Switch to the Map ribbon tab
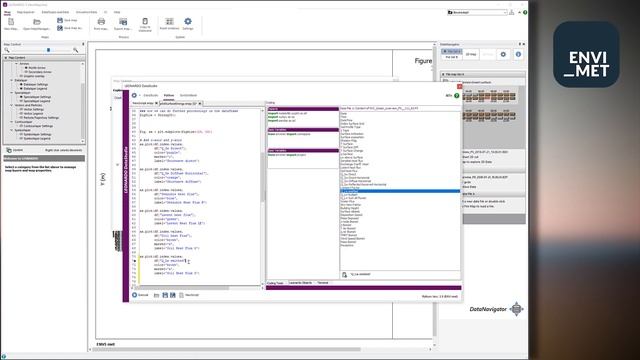The width and height of the screenshot is (640, 360). point(7,12)
